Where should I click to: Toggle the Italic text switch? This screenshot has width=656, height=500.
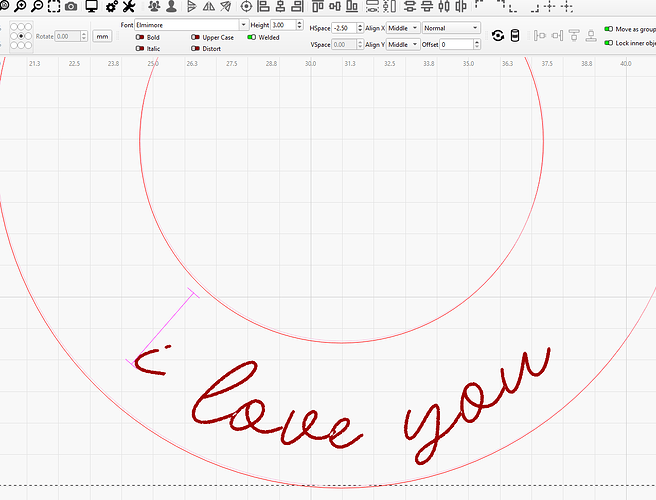point(140,48)
